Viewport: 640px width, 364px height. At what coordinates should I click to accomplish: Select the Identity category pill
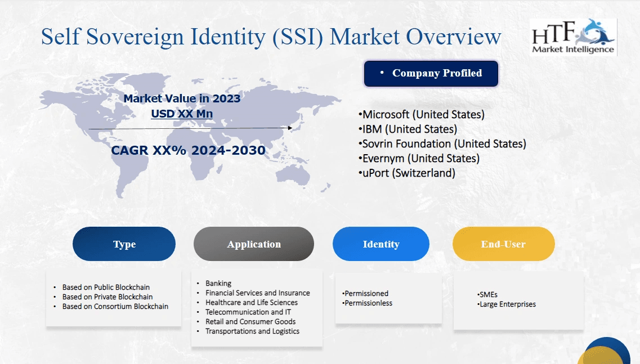point(381,244)
